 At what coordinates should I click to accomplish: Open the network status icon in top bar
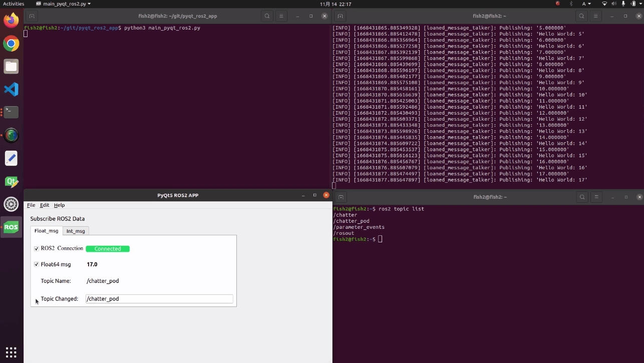pyautogui.click(x=604, y=4)
